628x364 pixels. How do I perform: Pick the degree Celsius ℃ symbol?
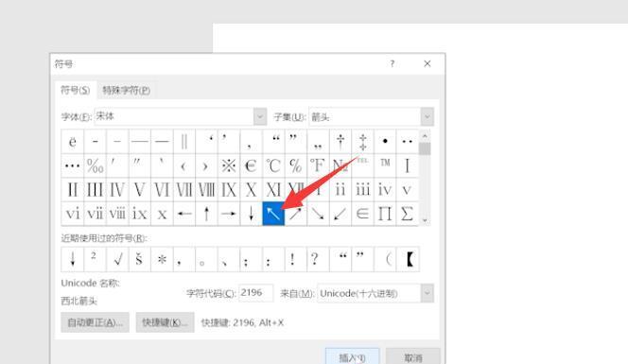[273, 165]
